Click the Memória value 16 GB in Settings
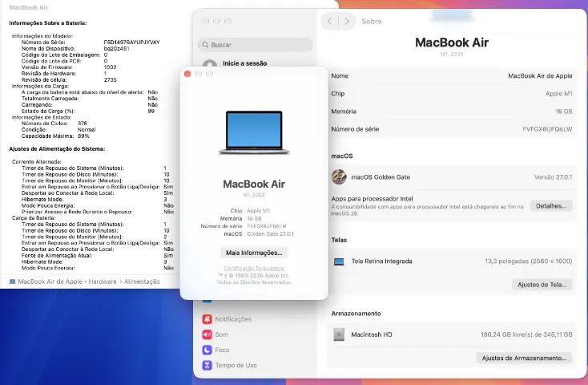 pos(564,111)
